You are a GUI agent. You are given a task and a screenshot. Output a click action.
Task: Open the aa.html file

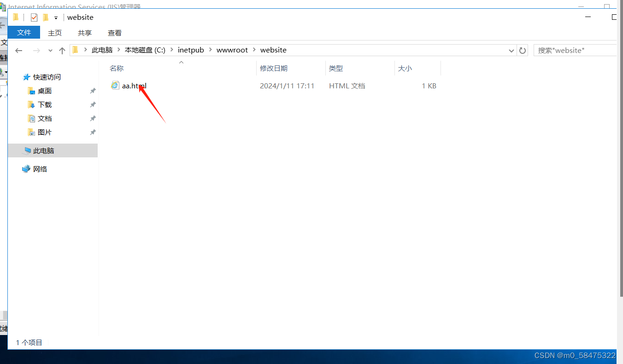click(134, 86)
